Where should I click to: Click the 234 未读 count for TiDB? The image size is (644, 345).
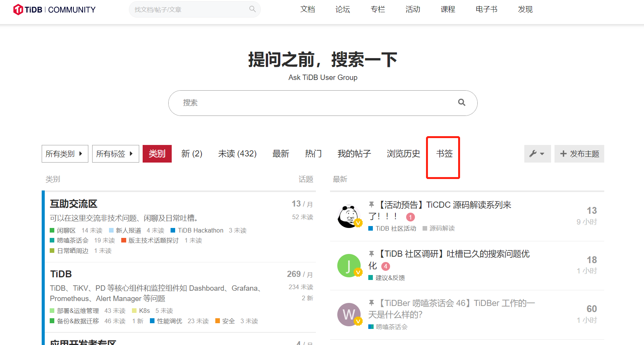click(301, 287)
